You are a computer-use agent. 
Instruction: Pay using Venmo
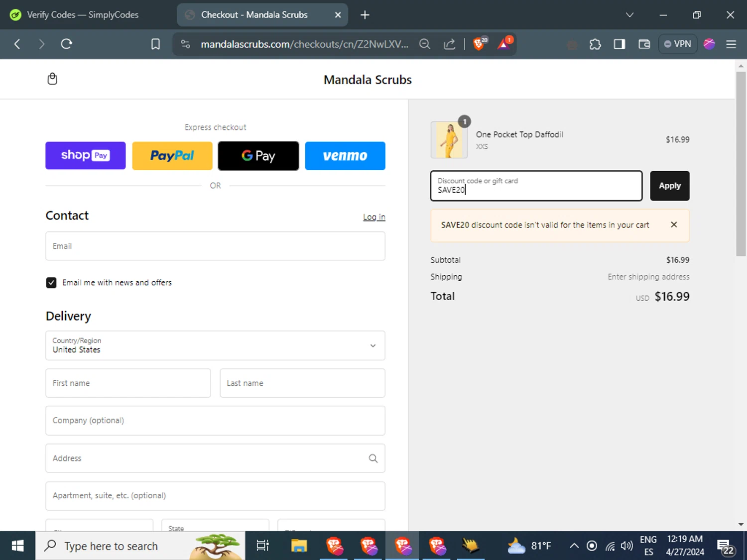coord(345,156)
